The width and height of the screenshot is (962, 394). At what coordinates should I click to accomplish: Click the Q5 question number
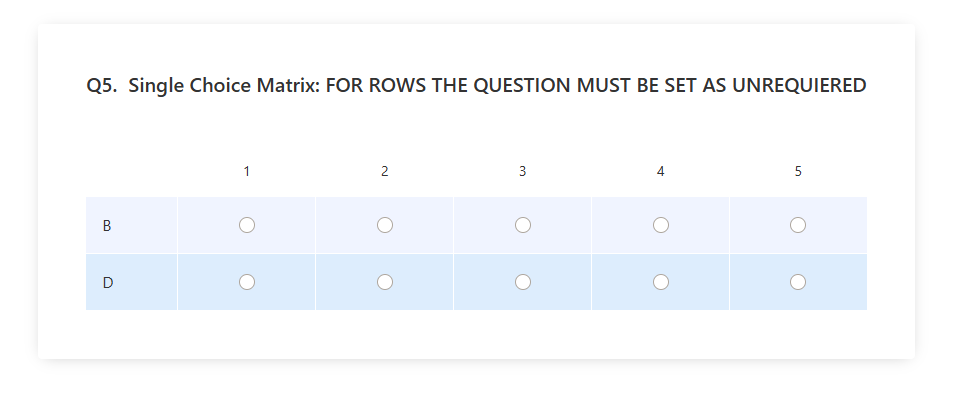point(102,85)
